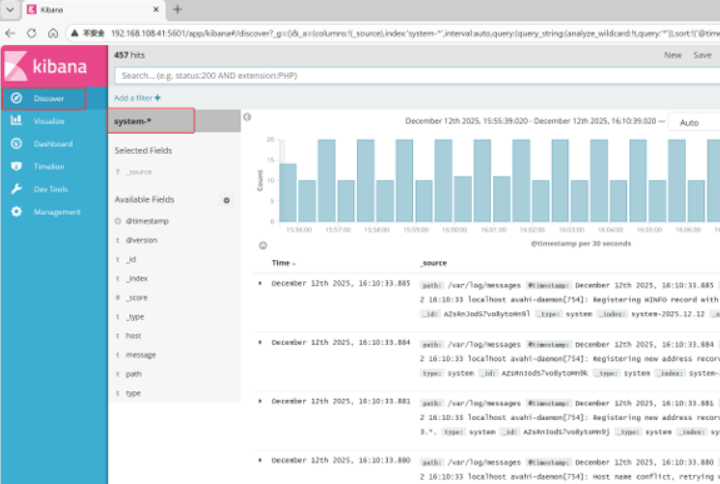This screenshot has width=720, height=484.
Task: Select the message field
Action: [x=141, y=355]
